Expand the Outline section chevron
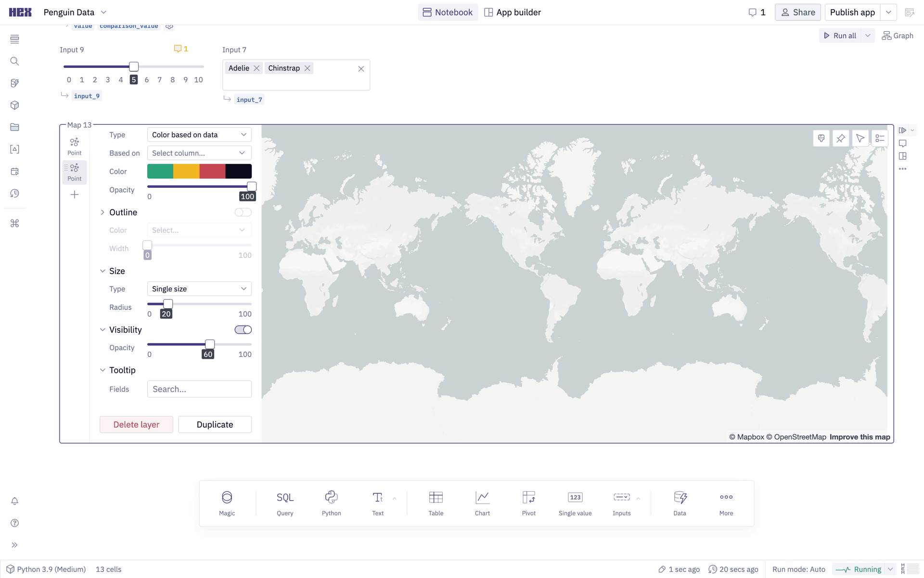The image size is (924, 578). click(x=103, y=212)
